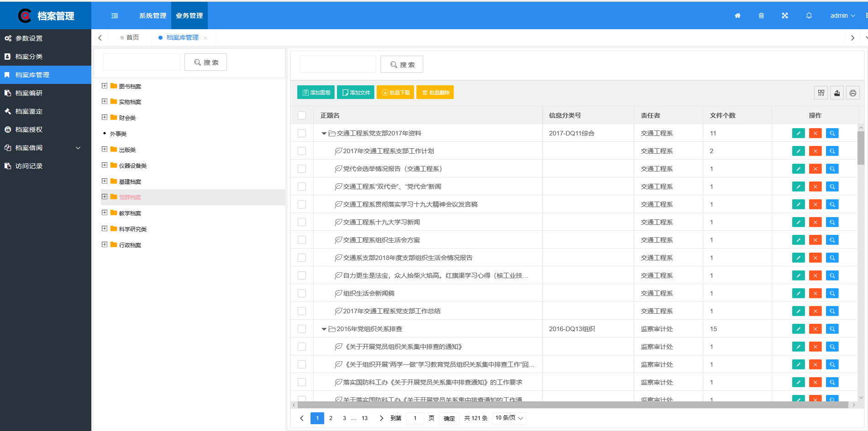Open the print preview with printer icon
The width and height of the screenshot is (868, 431).
(x=853, y=92)
